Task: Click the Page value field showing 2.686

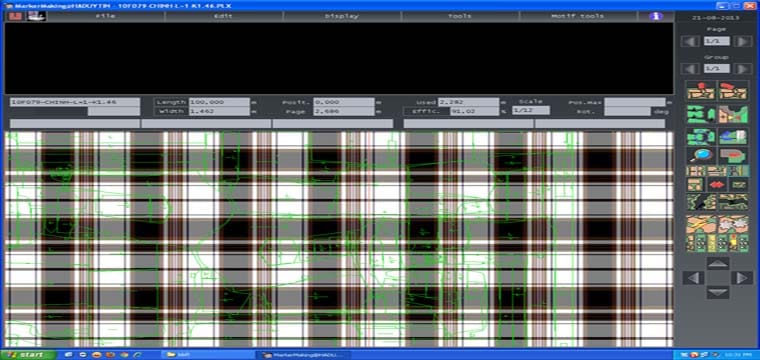Action: [x=344, y=111]
